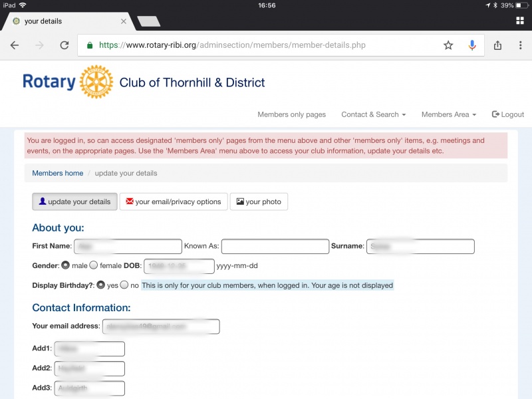Go back with the browser back arrow
Screen dimensions: 532x399
tap(14, 45)
